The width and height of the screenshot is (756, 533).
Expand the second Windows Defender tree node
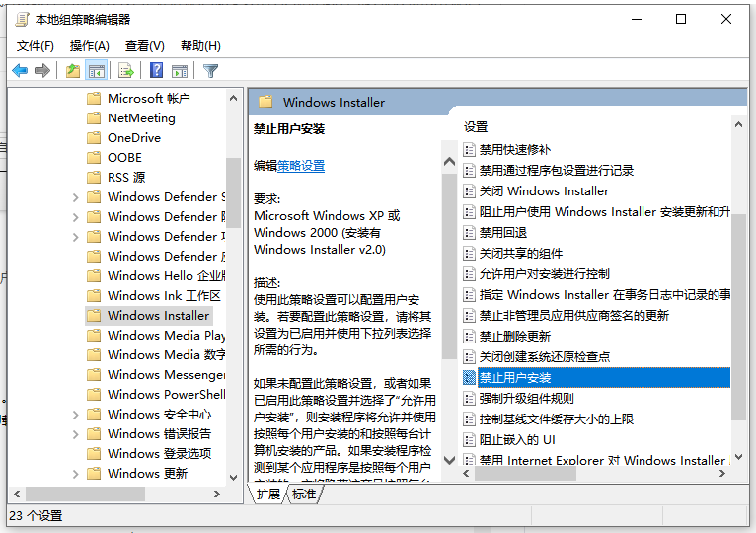pos(75,217)
